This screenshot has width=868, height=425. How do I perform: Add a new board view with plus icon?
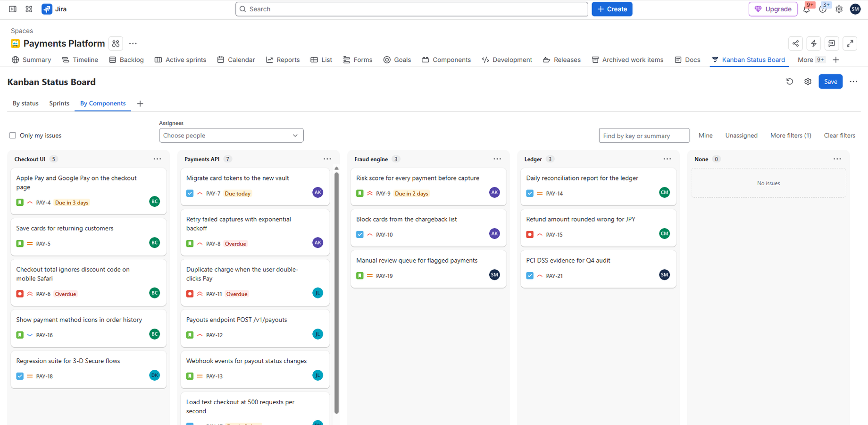(x=140, y=104)
